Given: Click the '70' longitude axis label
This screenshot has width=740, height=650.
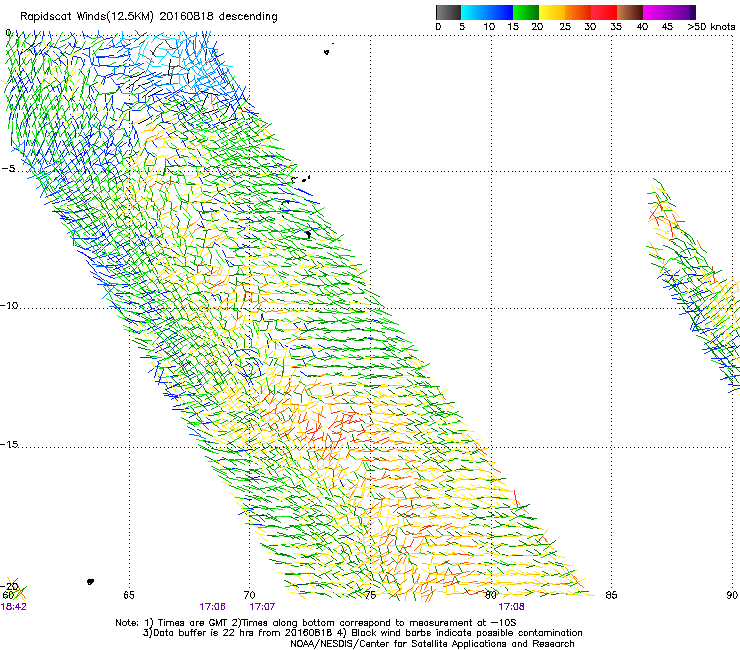Looking at the screenshot, I should pyautogui.click(x=250, y=595).
